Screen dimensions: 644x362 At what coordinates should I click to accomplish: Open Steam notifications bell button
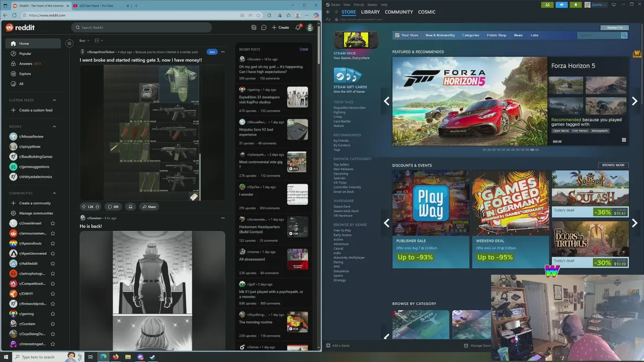point(576,5)
